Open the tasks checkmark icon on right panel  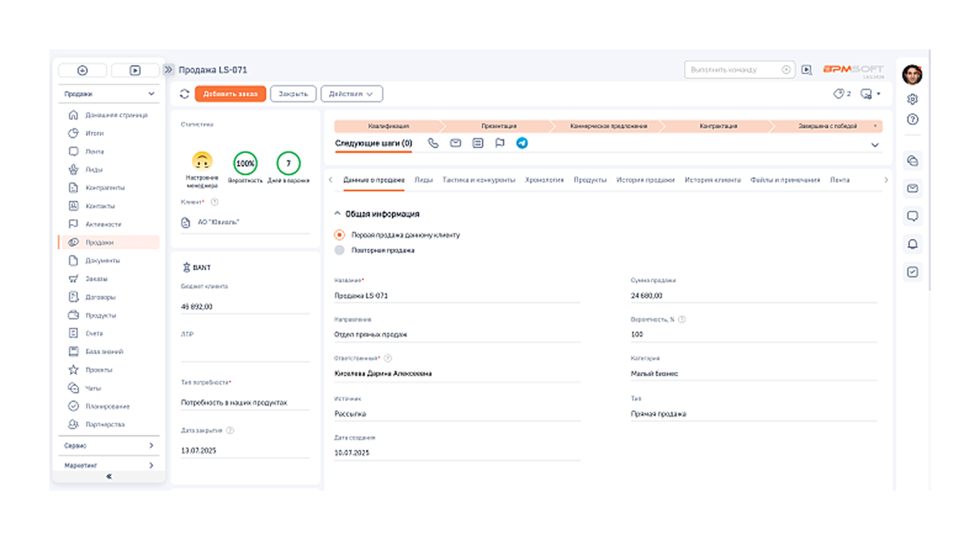click(912, 272)
